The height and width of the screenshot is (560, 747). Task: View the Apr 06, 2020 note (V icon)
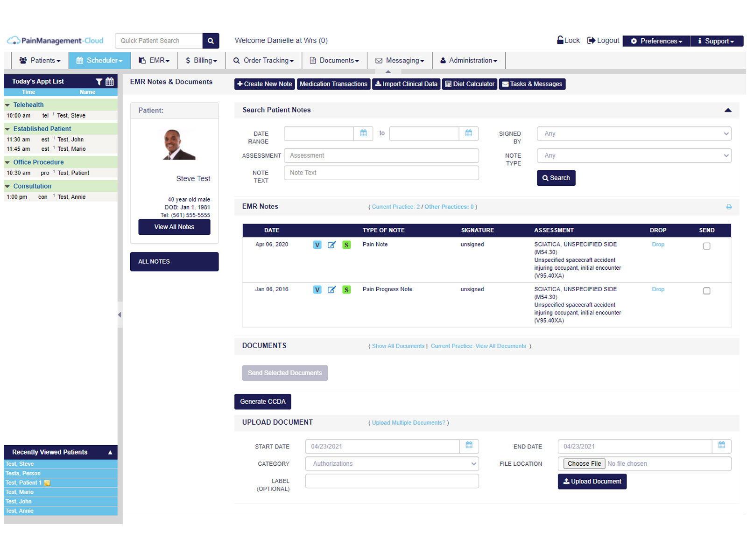click(317, 245)
